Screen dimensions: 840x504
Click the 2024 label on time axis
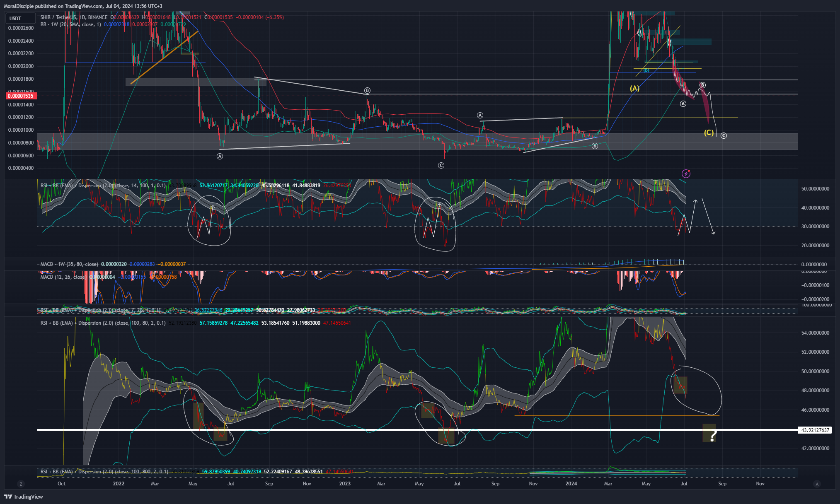[571, 484]
